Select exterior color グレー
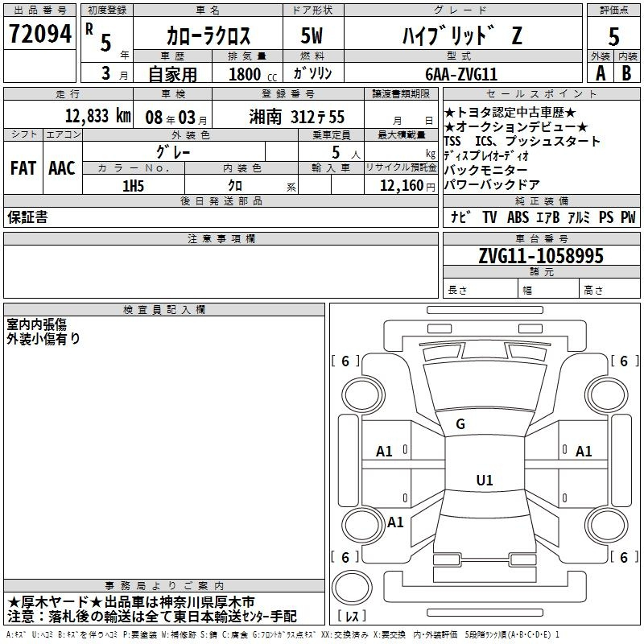This screenshot has height=644, width=644. tap(173, 152)
